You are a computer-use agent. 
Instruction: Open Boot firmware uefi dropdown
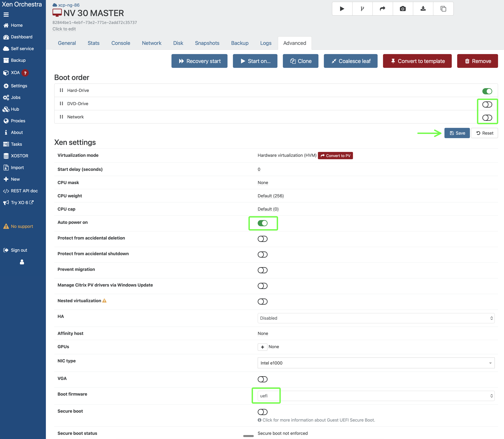tap(376, 396)
